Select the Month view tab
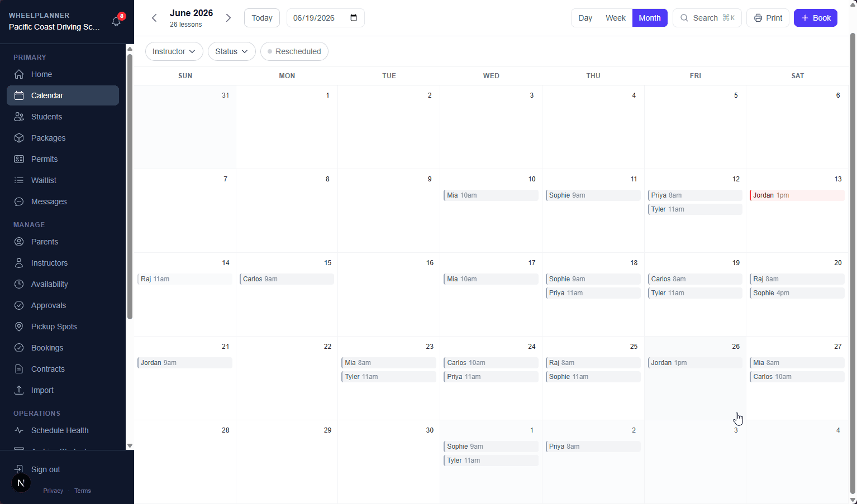Viewport: 857px width, 504px height. tap(650, 18)
